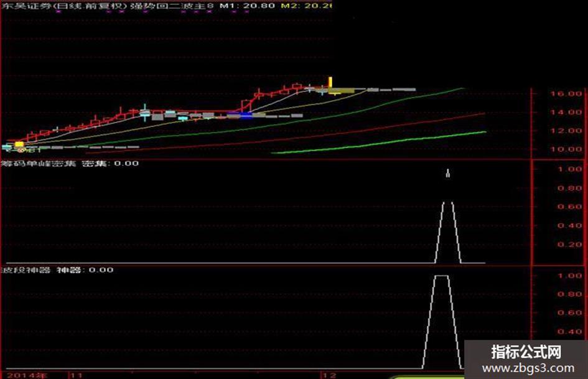The height and width of the screenshot is (379, 588).
Task: Click the 波段神器 signal plateau peak
Action: (441, 276)
